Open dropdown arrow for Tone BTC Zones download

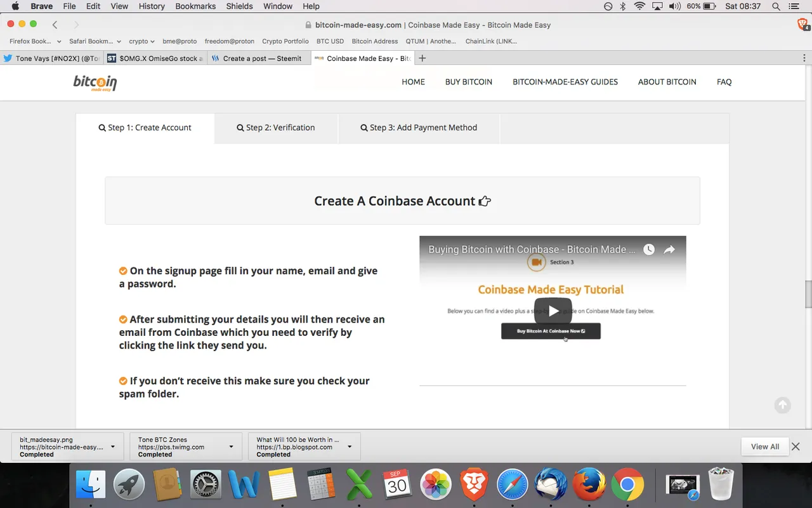pyautogui.click(x=231, y=446)
